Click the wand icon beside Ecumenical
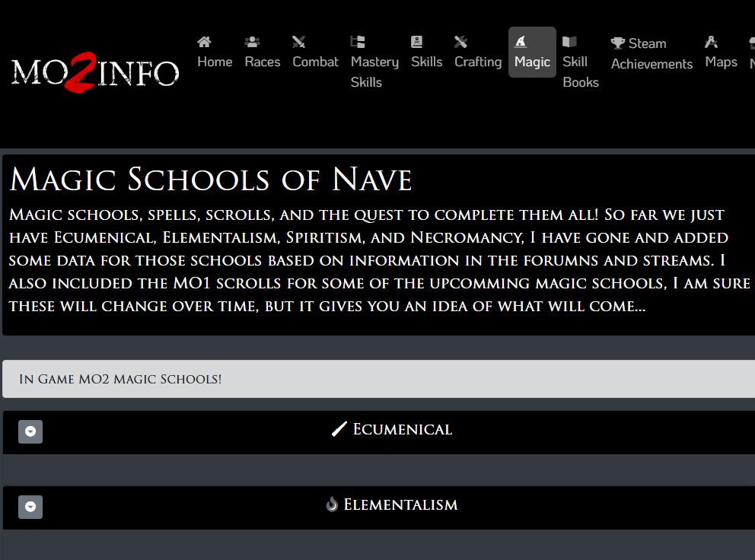This screenshot has height=560, width=755. click(x=339, y=429)
